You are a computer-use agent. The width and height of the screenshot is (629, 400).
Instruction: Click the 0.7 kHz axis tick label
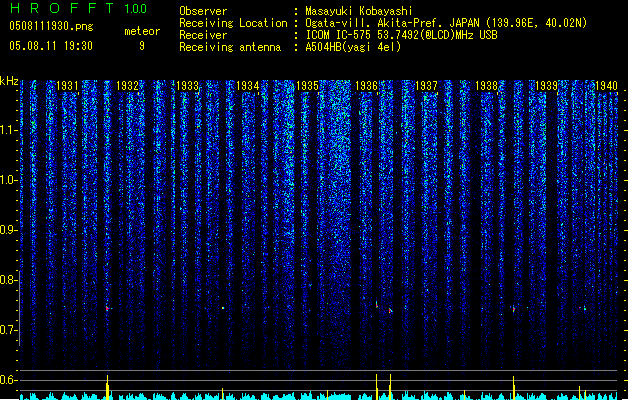[x=8, y=330]
